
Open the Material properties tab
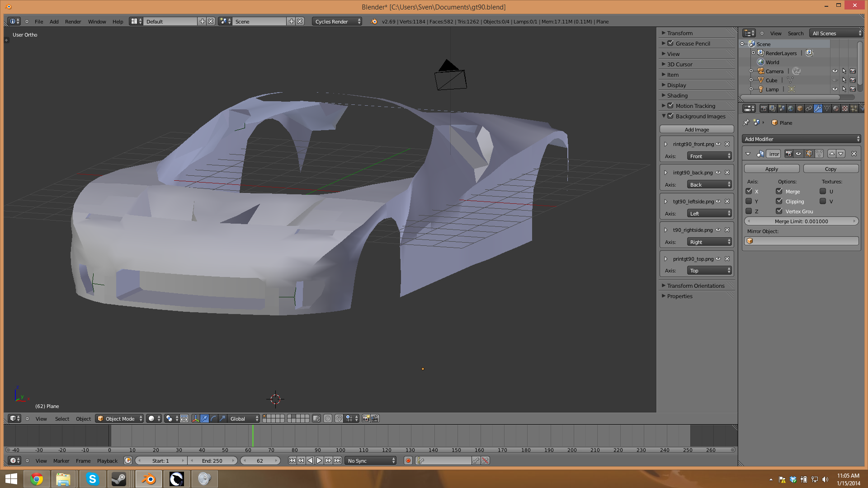coord(835,108)
